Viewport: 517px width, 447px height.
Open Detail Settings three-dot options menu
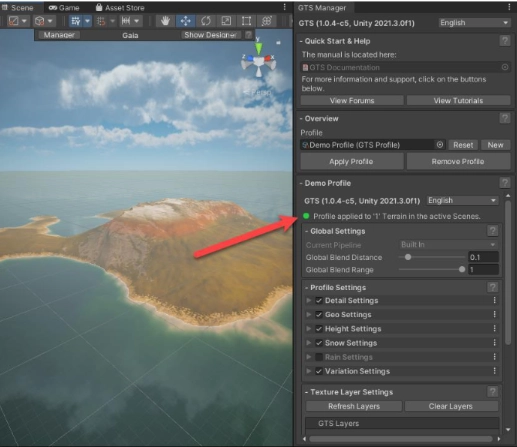(x=494, y=300)
